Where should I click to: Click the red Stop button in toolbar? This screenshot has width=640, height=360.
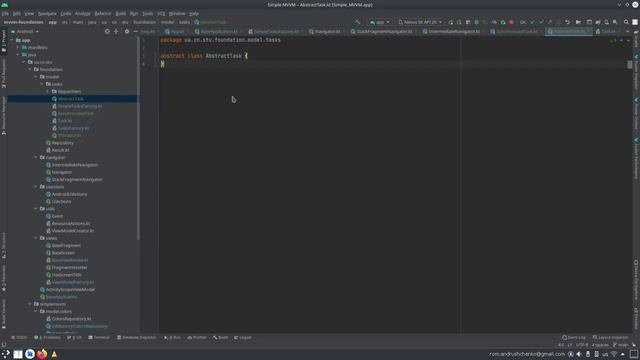pyautogui.click(x=511, y=22)
